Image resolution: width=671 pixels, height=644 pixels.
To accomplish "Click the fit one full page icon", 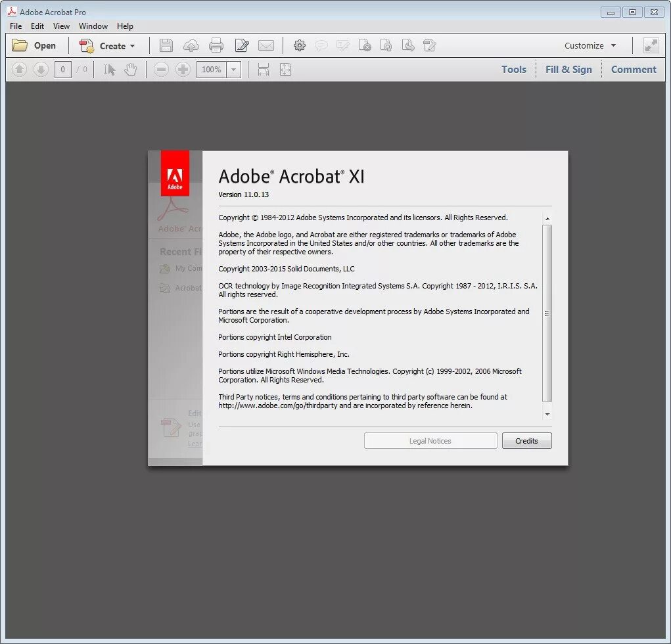I will pyautogui.click(x=285, y=69).
